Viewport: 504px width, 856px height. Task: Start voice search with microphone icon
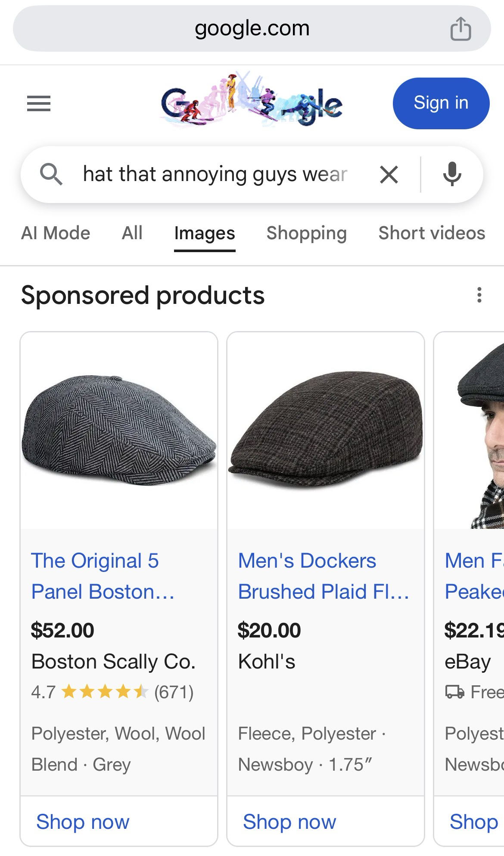pos(452,175)
